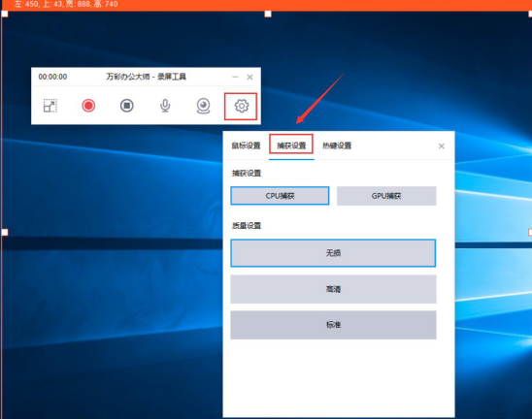This screenshot has height=419, width=532.
Task: Toggle the microphone icon
Action: tap(165, 106)
